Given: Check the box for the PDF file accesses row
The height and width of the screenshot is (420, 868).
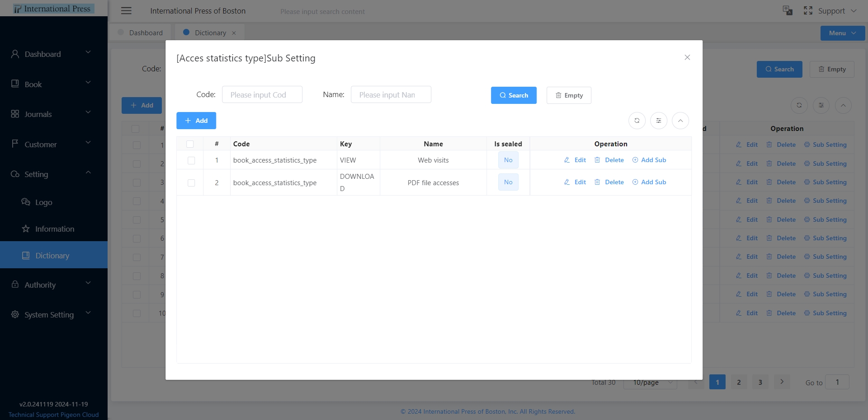Looking at the screenshot, I should click(x=191, y=183).
